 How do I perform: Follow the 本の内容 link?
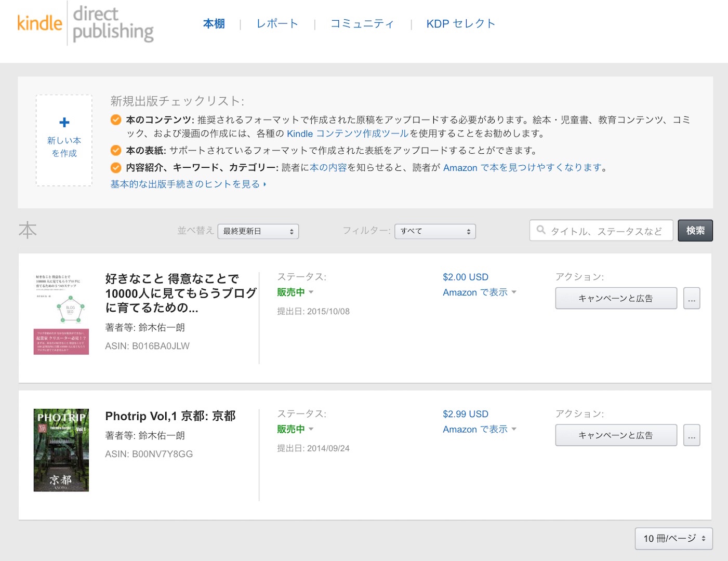coord(328,168)
